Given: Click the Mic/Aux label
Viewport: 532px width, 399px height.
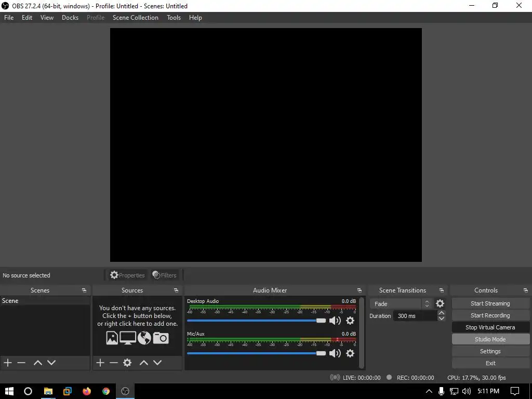Looking at the screenshot, I should (x=196, y=334).
